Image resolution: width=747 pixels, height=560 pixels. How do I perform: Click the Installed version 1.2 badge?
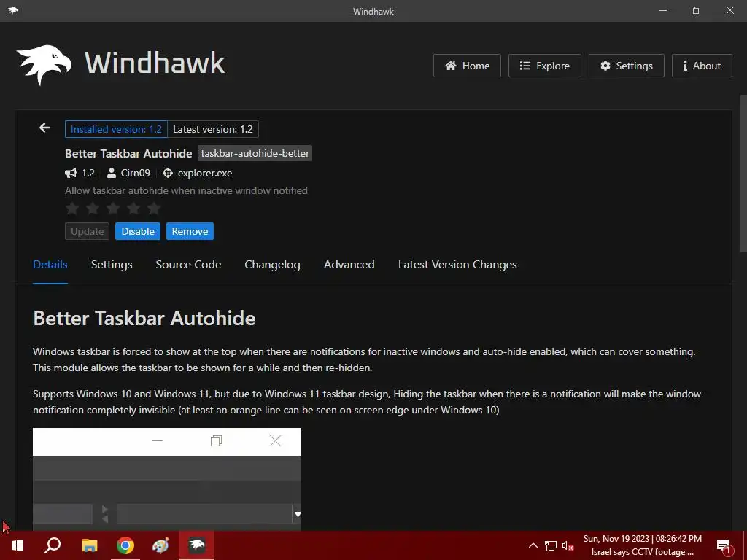tap(116, 129)
